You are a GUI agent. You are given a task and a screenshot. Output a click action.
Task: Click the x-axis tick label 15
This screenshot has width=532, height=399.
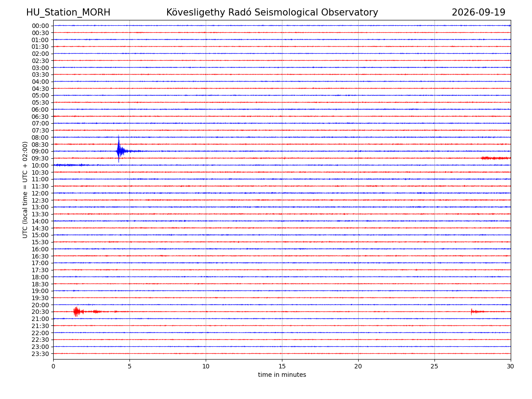[x=282, y=366]
